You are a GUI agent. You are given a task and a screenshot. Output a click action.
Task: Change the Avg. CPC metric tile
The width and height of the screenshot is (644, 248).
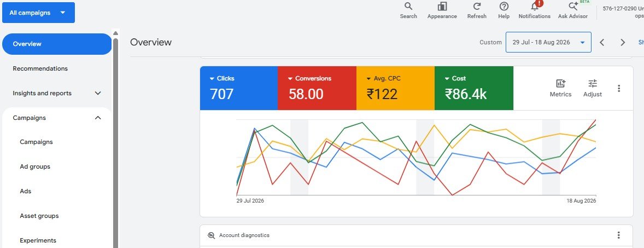point(395,88)
